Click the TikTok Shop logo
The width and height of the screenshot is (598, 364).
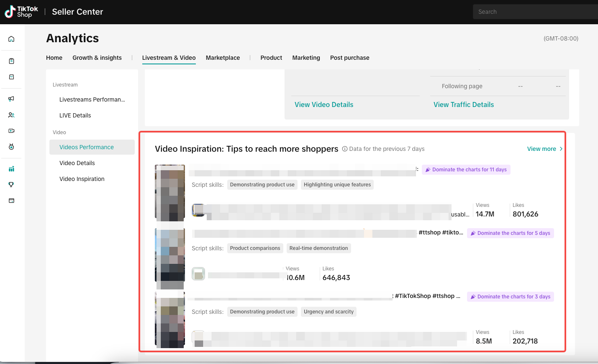pyautogui.click(x=21, y=12)
